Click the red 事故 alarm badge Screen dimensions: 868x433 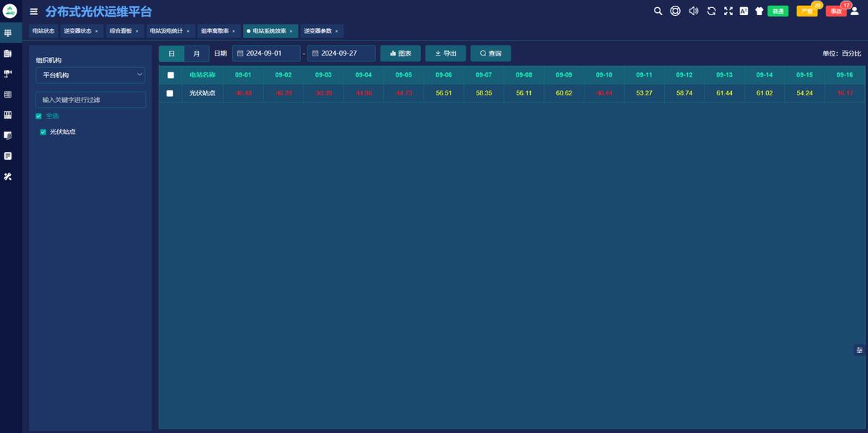pyautogui.click(x=836, y=11)
